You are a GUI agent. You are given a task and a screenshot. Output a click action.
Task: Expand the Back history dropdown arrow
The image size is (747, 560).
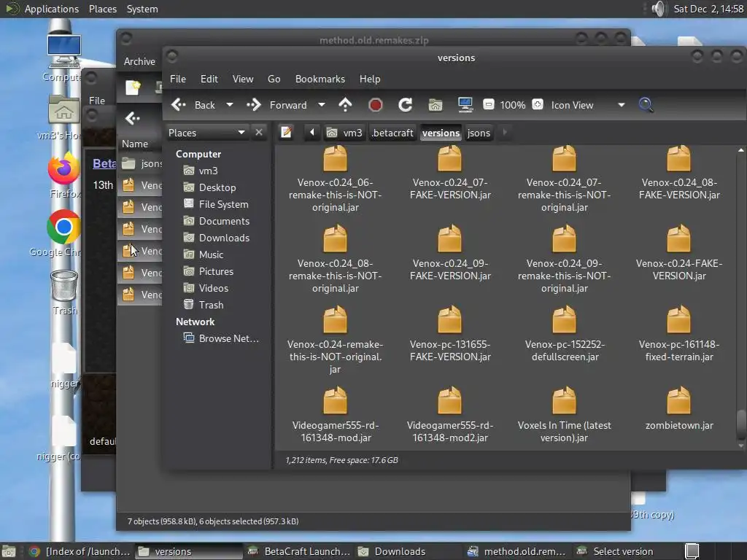[x=229, y=105]
